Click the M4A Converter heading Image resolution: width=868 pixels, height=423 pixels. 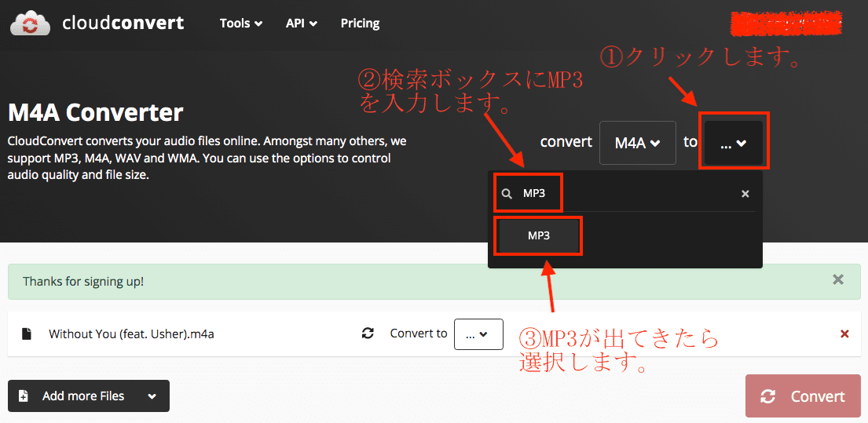[x=96, y=113]
